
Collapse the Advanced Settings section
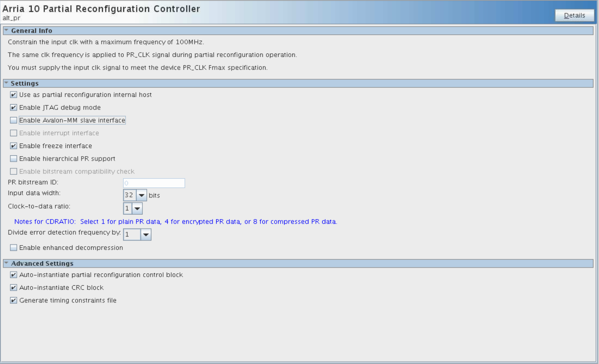pyautogui.click(x=6, y=263)
